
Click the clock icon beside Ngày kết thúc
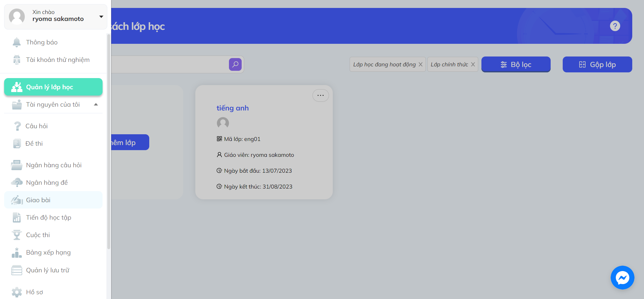pos(219,186)
